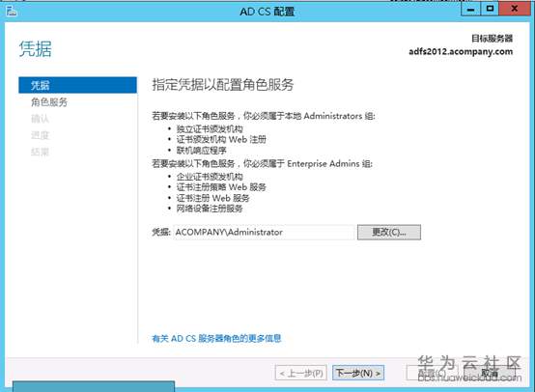Click the 指定凭据以配置角色服务 heading
535x392 pixels.
pos(223,85)
